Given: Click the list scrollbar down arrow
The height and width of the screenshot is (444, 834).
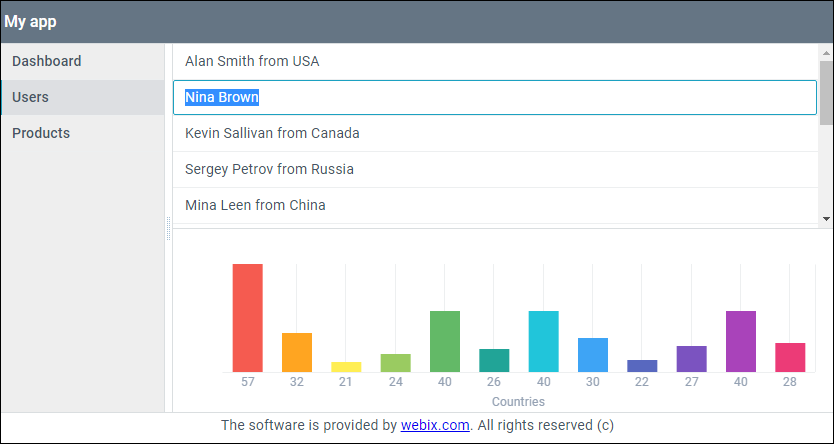Looking at the screenshot, I should tap(826, 218).
